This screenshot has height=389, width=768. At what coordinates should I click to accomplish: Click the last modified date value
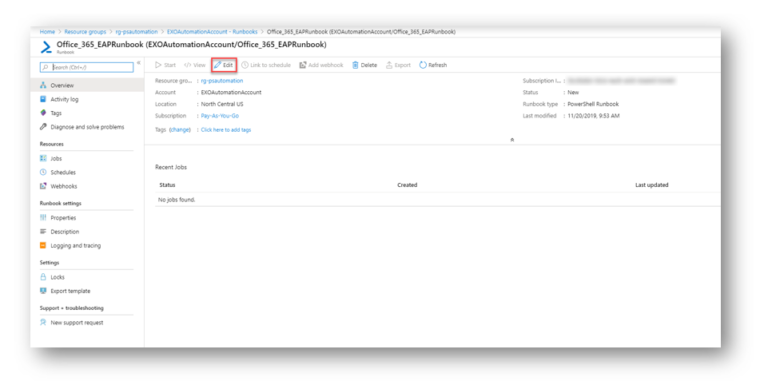click(x=594, y=116)
